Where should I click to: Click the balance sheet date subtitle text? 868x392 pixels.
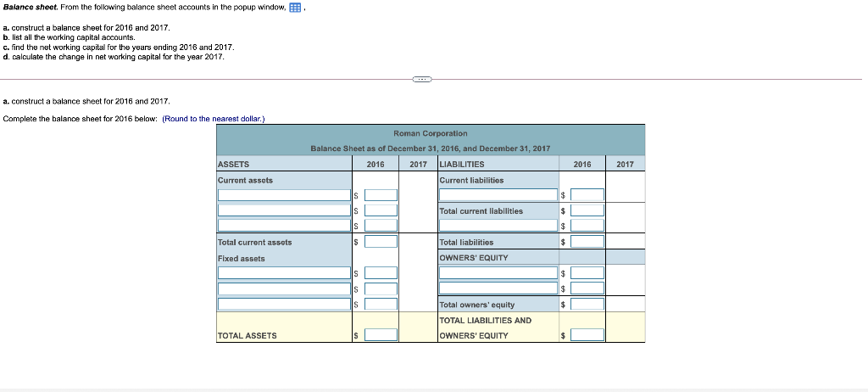pyautogui.click(x=430, y=148)
